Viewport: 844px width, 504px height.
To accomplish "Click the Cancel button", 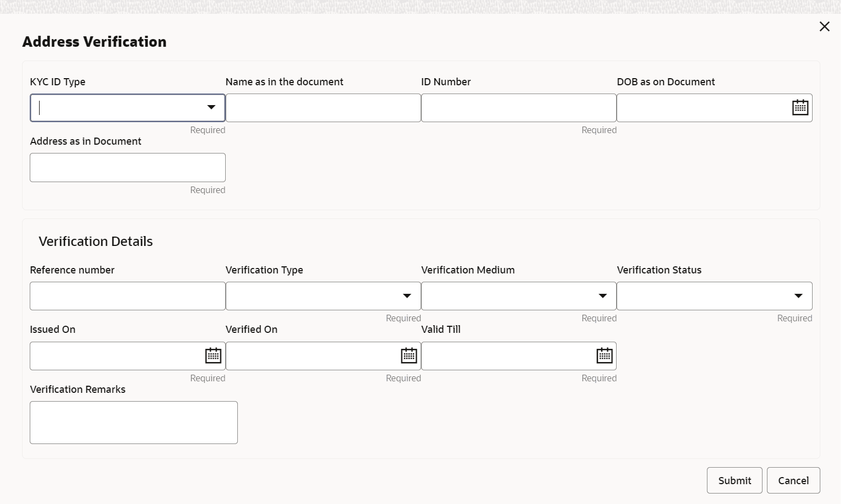I will (793, 480).
